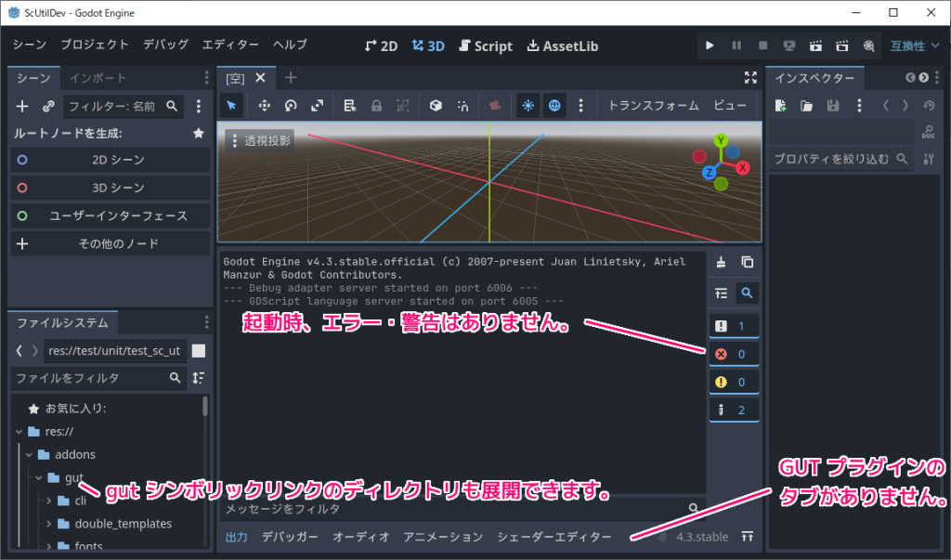The height and width of the screenshot is (560, 951).
Task: Open the Script workspace
Action: (x=486, y=46)
